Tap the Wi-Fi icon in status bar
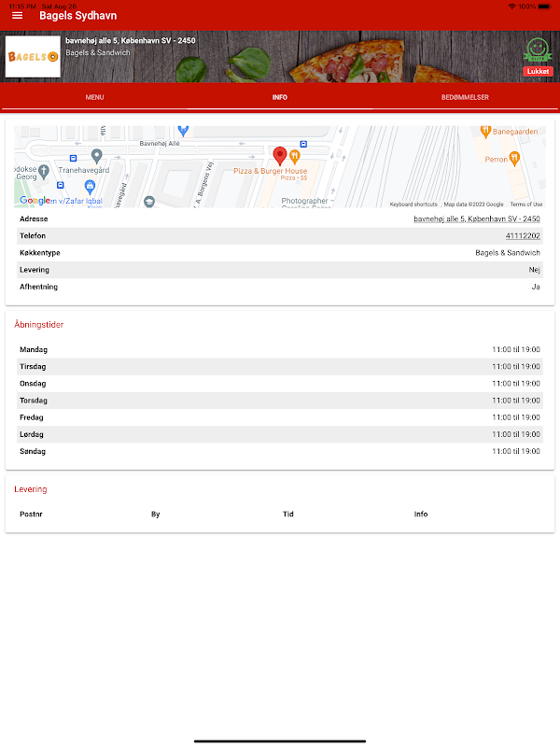This screenshot has height=747, width=560. point(511,7)
